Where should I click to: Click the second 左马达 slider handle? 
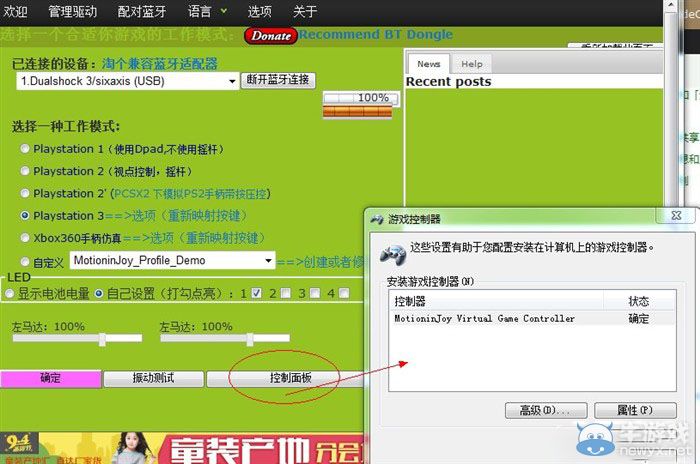tap(250, 339)
